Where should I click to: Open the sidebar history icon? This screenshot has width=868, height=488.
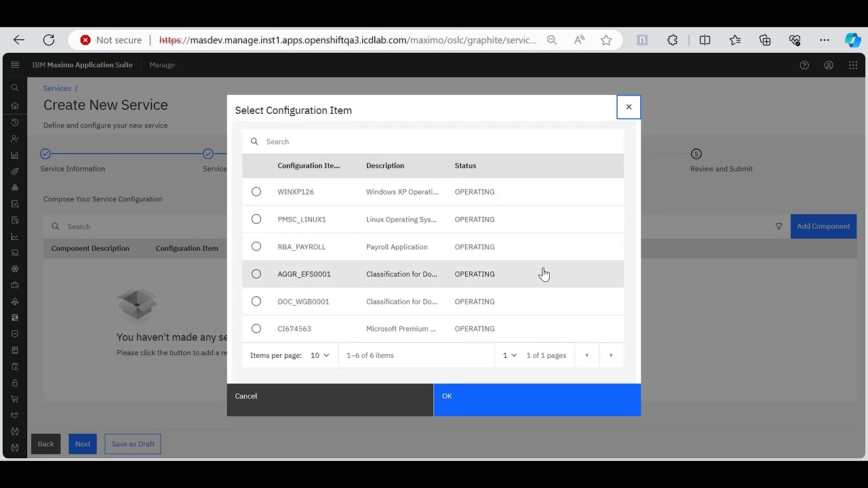click(x=15, y=122)
